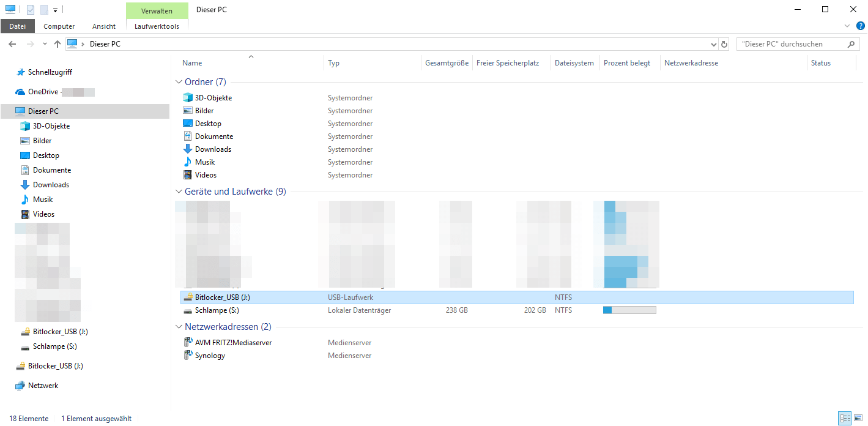Open address bar history dropdown

[x=714, y=44]
